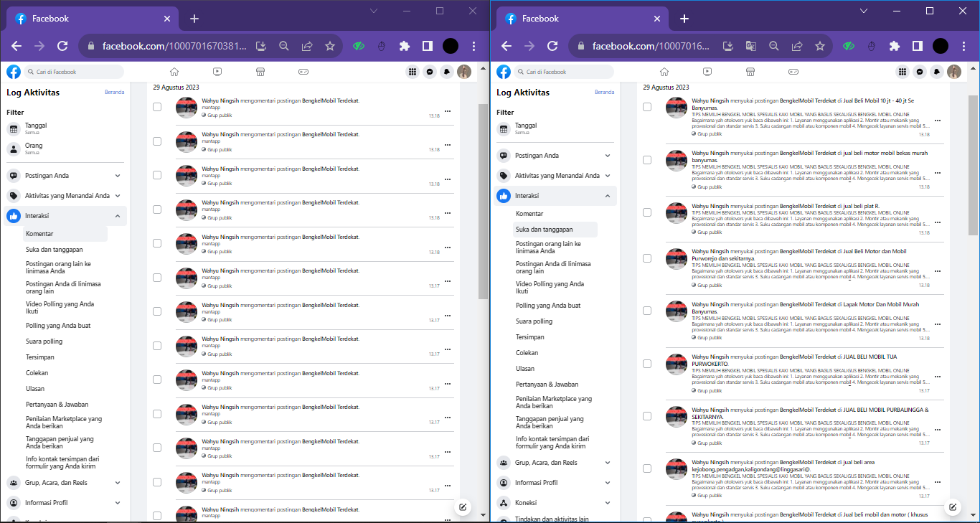This screenshot has height=523, width=980.
Task: Open Gaming icon in left window
Action: (303, 72)
